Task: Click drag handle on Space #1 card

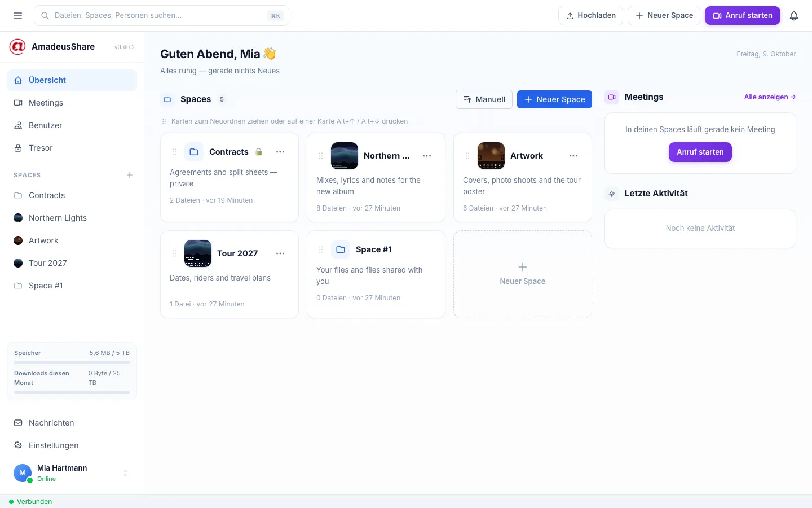Action: click(321, 249)
